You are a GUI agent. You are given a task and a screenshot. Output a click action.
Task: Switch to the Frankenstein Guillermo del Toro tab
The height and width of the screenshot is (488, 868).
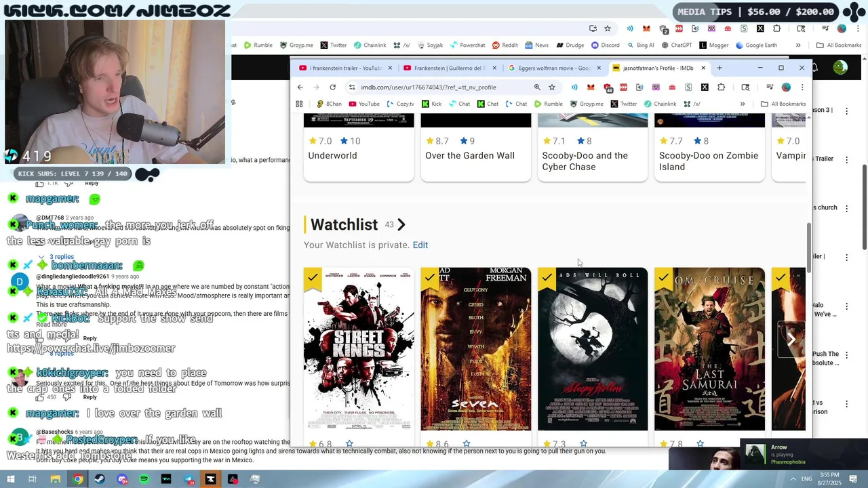(x=444, y=68)
